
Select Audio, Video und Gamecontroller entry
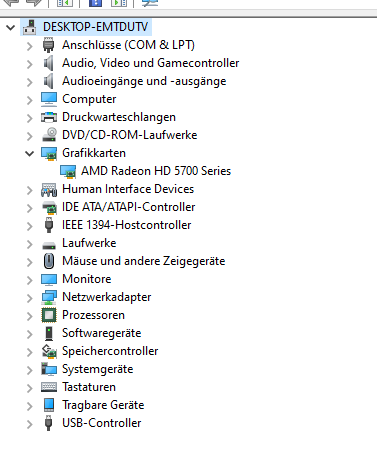[151, 63]
